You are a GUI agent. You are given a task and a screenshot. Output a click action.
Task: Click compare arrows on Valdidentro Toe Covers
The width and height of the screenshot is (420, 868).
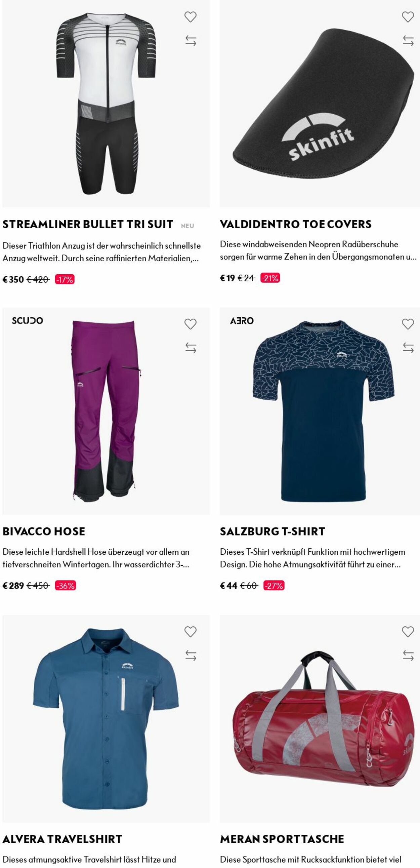pyautogui.click(x=408, y=41)
